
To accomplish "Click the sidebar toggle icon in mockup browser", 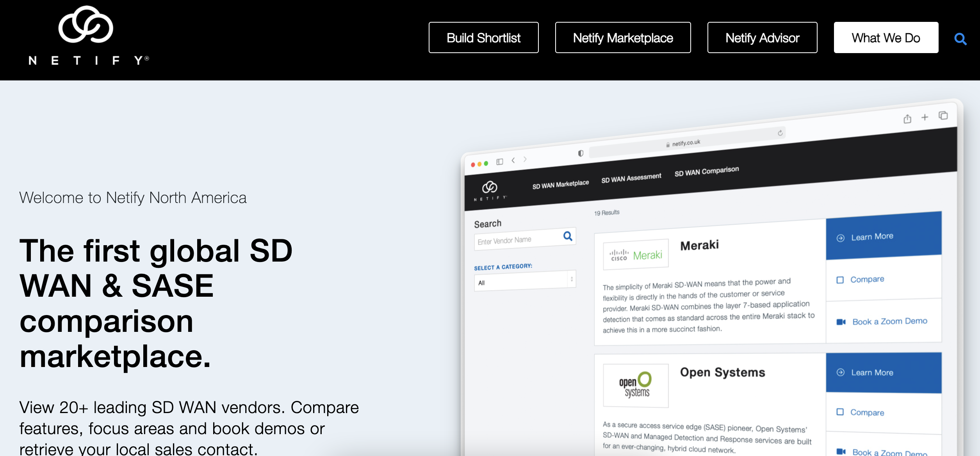I will coord(499,162).
